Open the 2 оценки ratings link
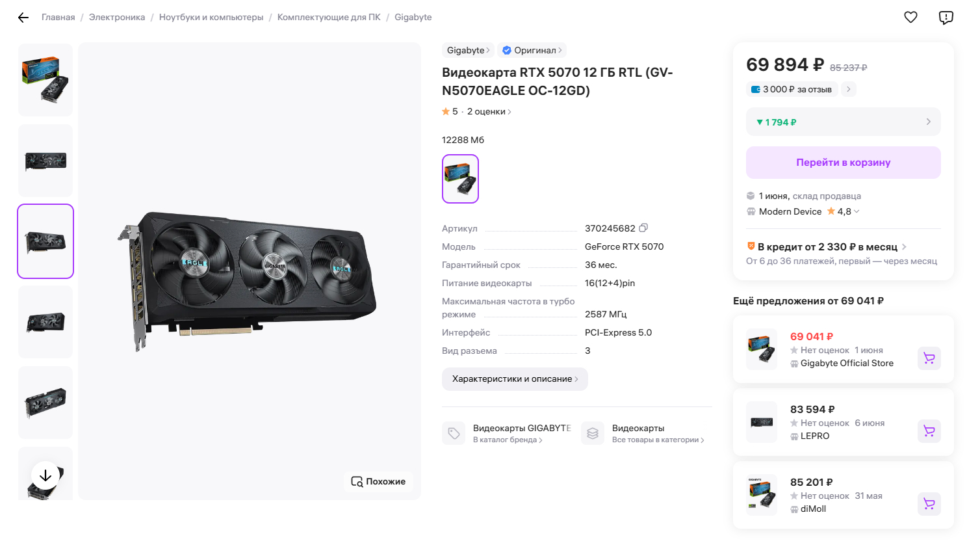The width and height of the screenshot is (980, 558). click(x=489, y=112)
